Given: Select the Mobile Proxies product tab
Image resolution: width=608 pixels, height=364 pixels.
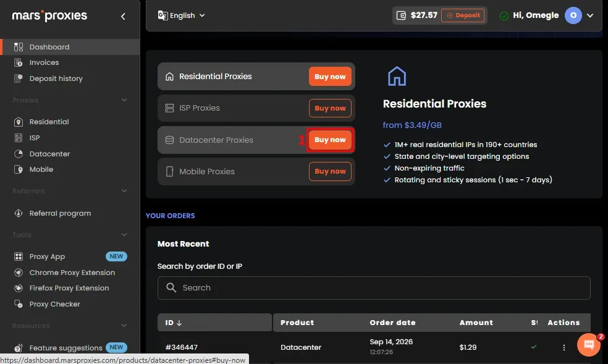Looking at the screenshot, I should [x=256, y=171].
